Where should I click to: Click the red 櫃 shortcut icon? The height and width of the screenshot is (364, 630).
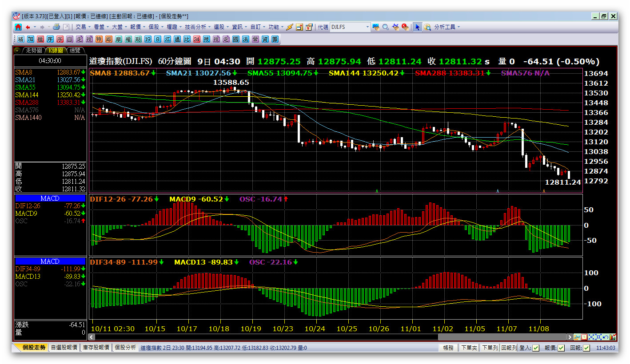click(40, 39)
